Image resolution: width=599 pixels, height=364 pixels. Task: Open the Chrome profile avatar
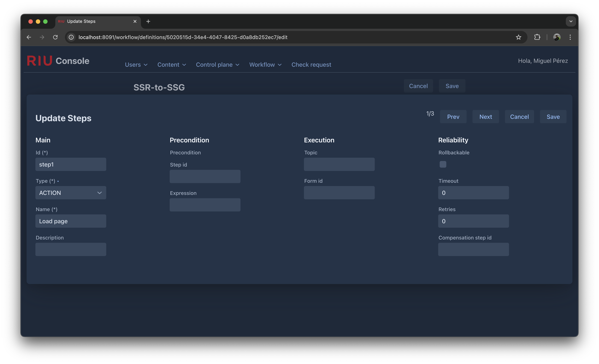pyautogui.click(x=557, y=37)
